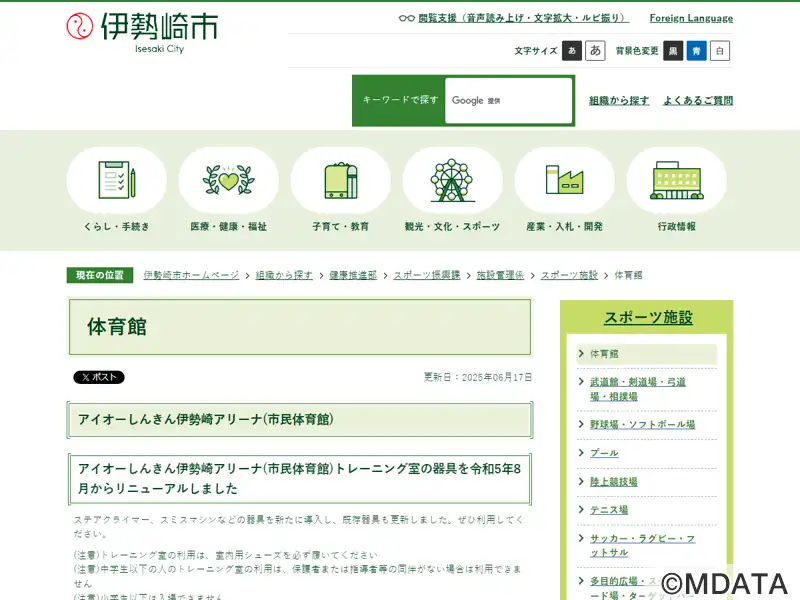
Task: Open the 産業・入札・開発 factory icon
Action: [x=564, y=180]
